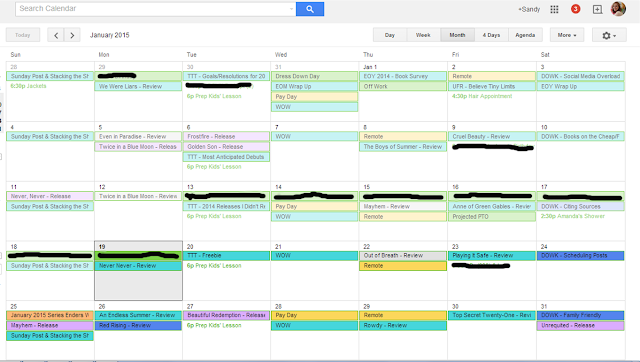Screen dimensions: 640x362
Task: Expand the More dropdown
Action: 567,35
